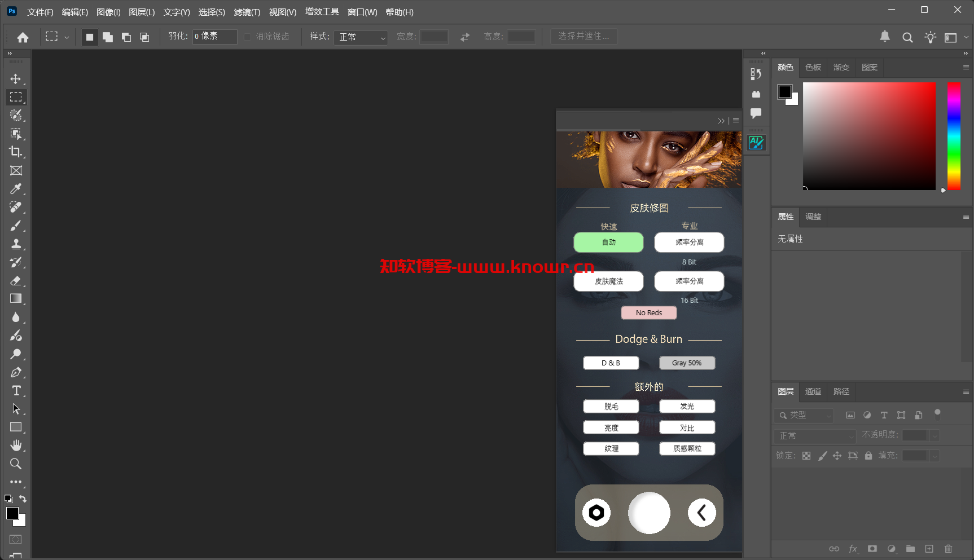
Task: Open marquee tool preset dropdown arrow
Action: [67, 37]
